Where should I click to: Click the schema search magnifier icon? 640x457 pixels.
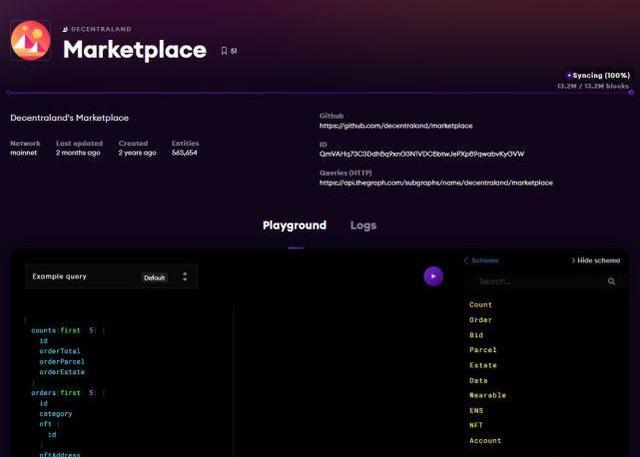(x=612, y=282)
